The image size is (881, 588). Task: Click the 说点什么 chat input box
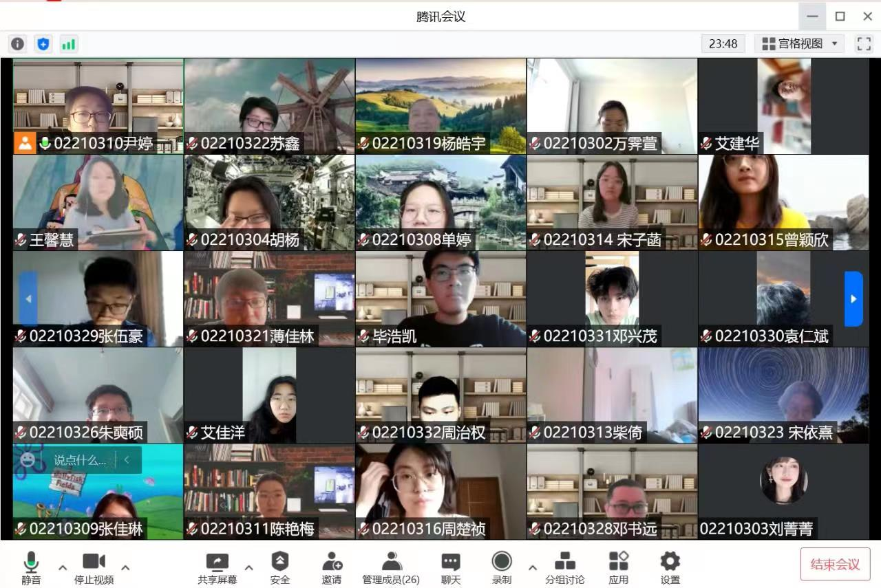pyautogui.click(x=81, y=460)
